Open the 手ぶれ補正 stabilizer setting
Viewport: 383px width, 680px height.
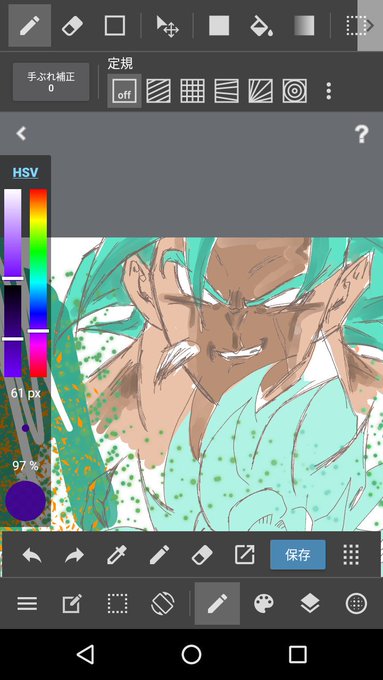(51, 82)
